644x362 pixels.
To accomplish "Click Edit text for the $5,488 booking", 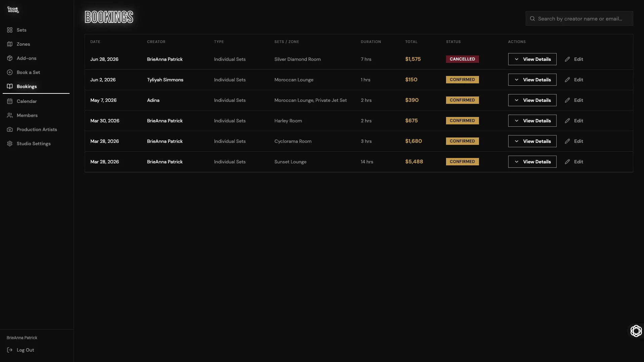I will (578, 162).
